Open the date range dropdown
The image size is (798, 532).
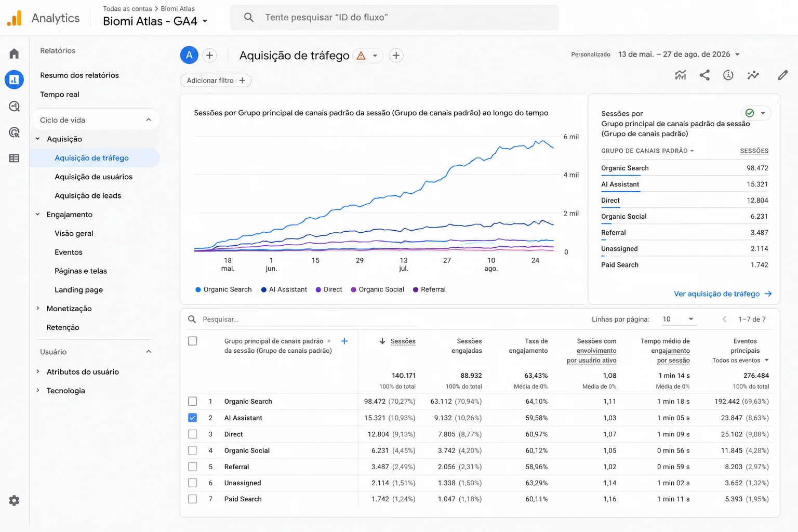coord(679,54)
